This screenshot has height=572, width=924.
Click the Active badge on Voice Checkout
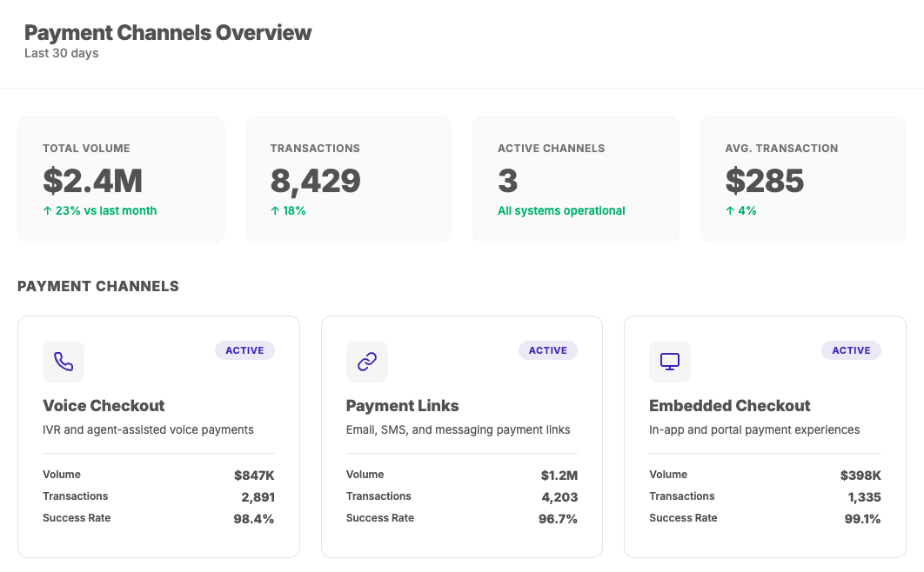[x=244, y=350]
